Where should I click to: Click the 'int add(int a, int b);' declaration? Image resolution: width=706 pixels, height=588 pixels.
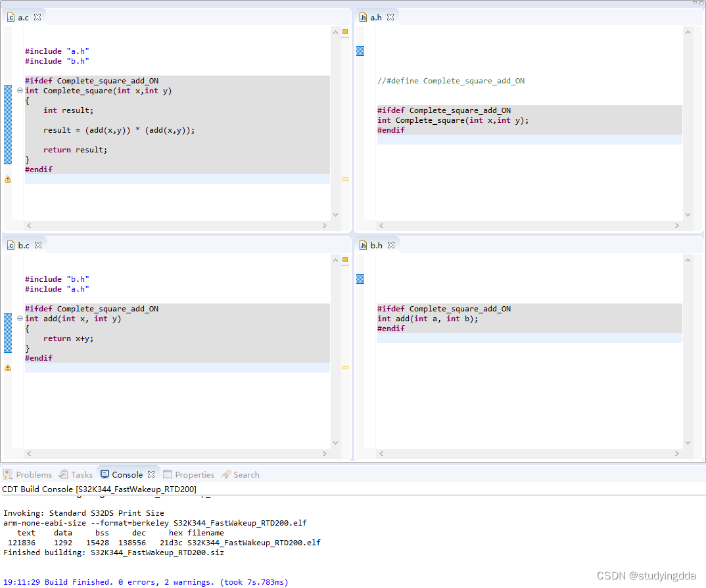click(428, 319)
